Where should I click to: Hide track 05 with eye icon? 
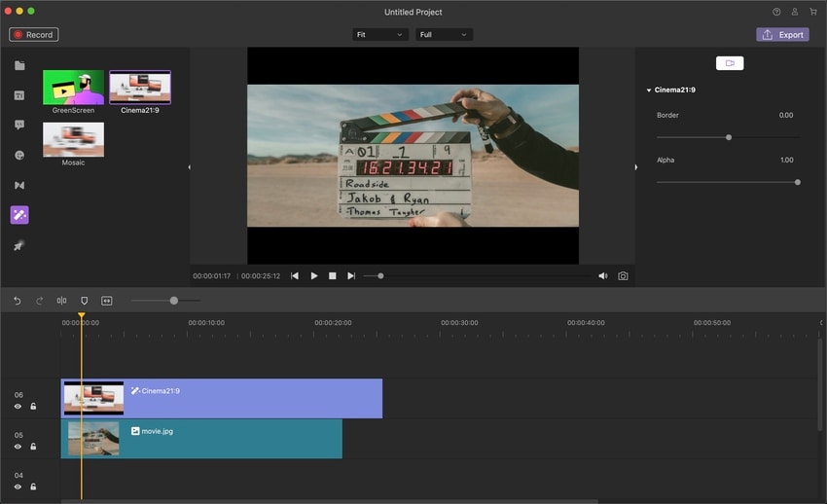(x=18, y=447)
